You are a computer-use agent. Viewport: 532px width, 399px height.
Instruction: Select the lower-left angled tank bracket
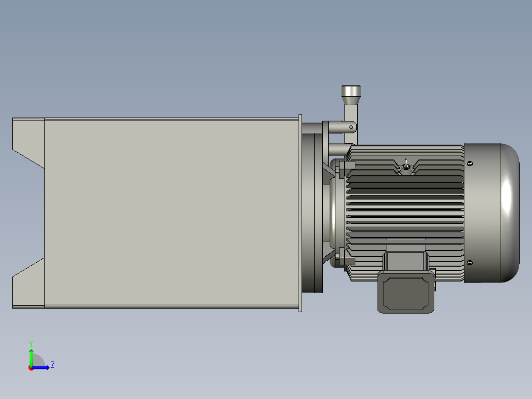(29, 283)
